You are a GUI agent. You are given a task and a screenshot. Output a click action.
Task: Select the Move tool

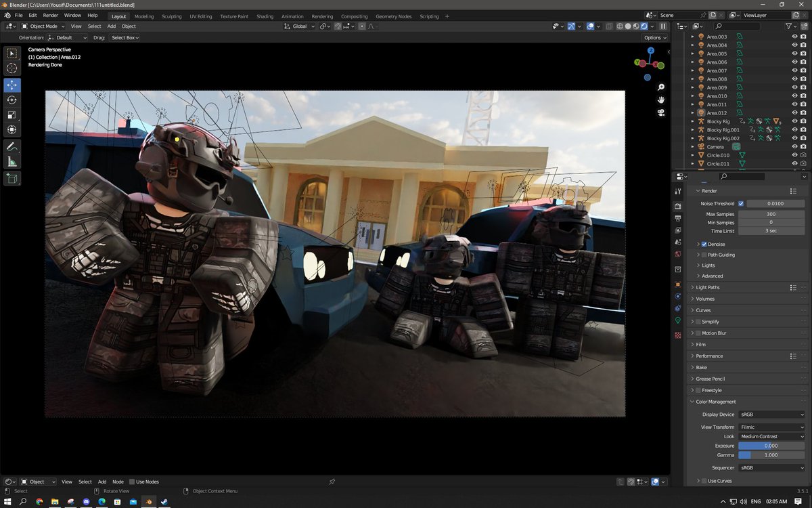pyautogui.click(x=12, y=85)
